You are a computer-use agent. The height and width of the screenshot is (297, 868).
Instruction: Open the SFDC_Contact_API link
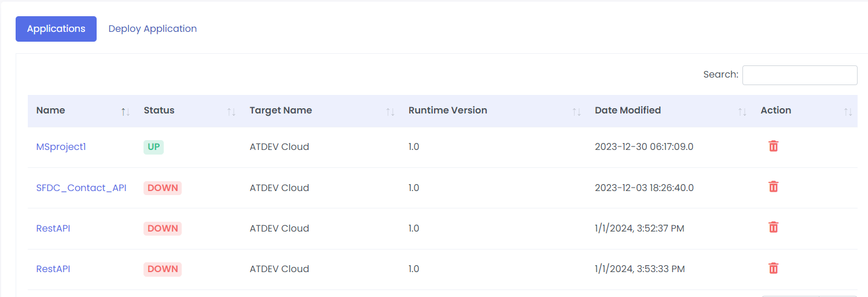81,188
